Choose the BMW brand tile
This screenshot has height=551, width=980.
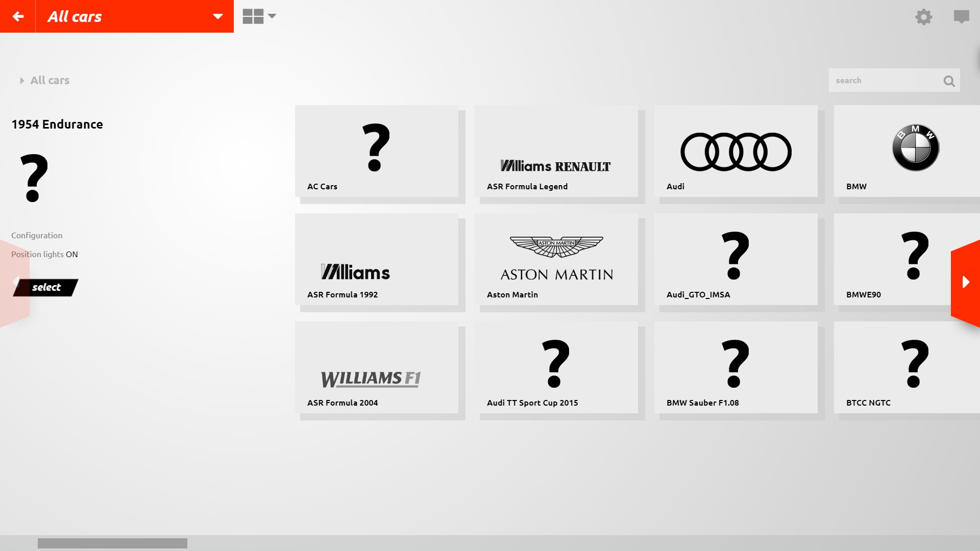pos(907,151)
